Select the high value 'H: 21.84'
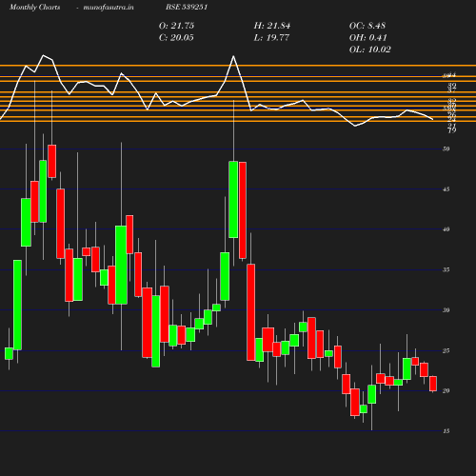 [x=272, y=26]
